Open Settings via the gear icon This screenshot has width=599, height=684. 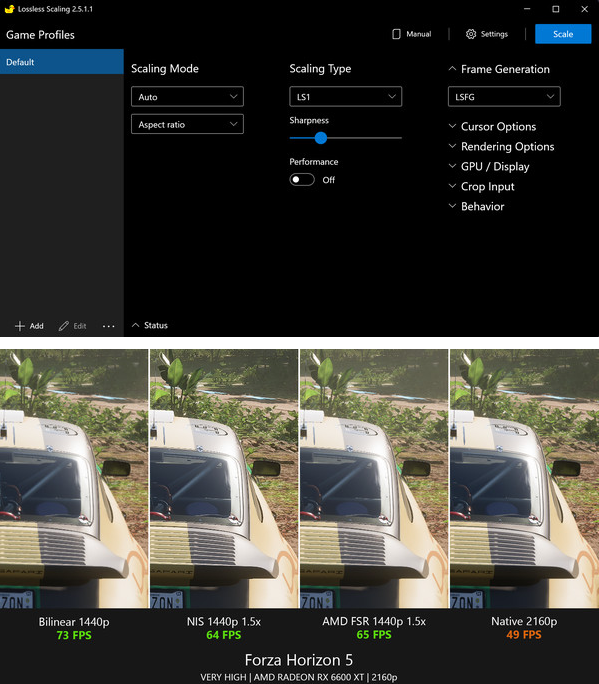471,34
